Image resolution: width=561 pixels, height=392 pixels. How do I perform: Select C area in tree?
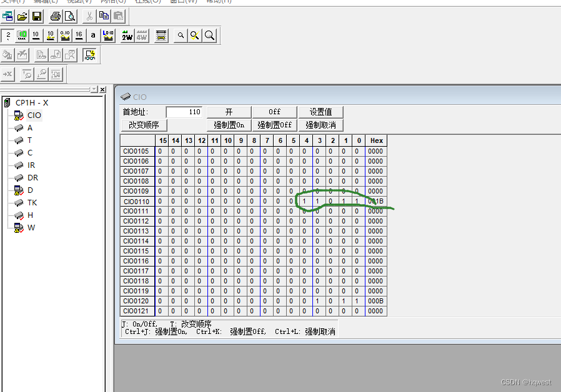pyautogui.click(x=30, y=153)
